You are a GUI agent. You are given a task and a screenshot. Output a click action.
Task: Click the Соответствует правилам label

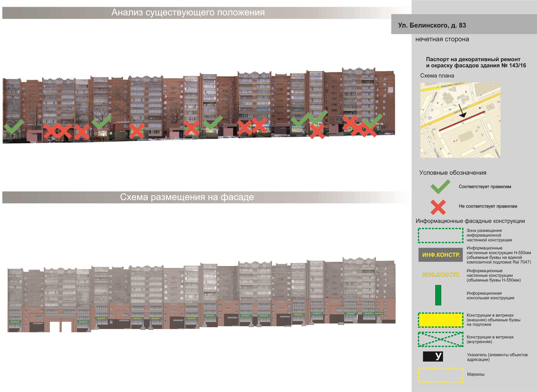click(485, 187)
